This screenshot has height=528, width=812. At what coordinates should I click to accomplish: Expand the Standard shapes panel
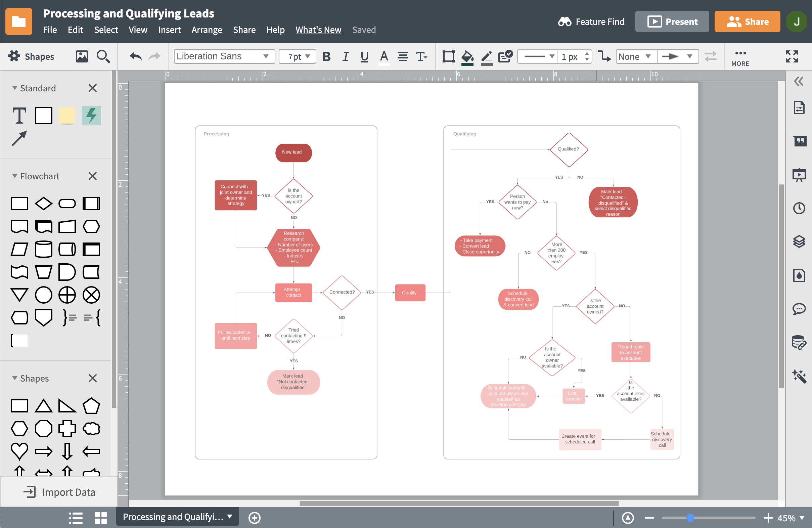point(13,88)
